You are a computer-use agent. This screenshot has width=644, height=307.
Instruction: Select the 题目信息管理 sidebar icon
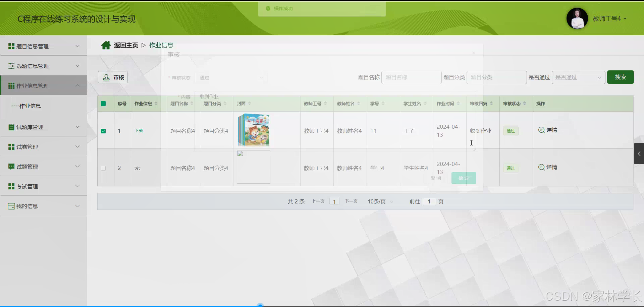[x=11, y=46]
